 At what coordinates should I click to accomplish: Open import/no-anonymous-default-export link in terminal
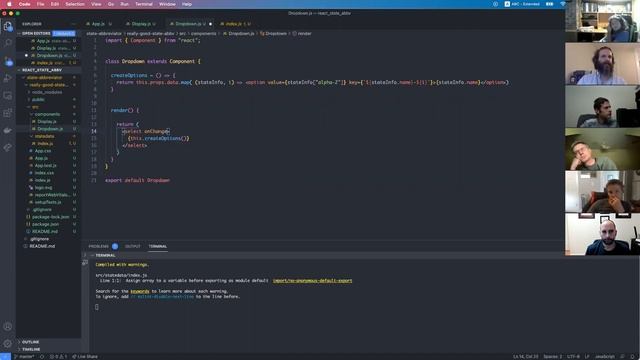(x=312, y=281)
